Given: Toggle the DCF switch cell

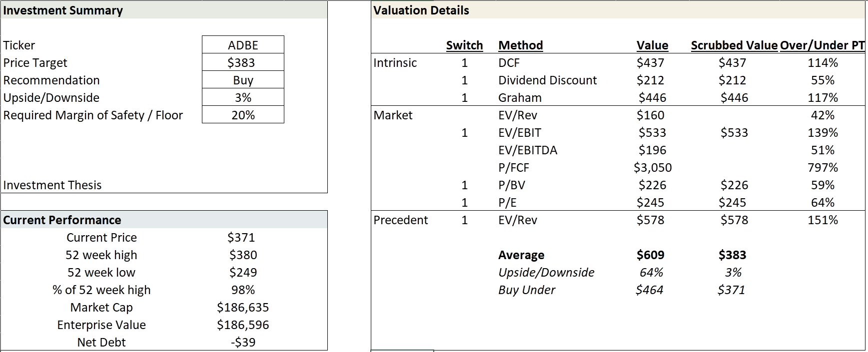Looking at the screenshot, I should click(x=464, y=62).
